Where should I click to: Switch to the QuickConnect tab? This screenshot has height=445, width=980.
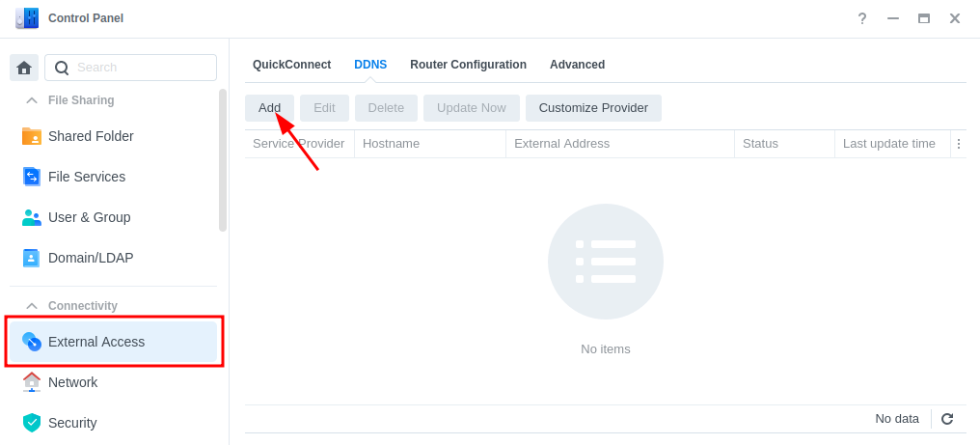(292, 65)
